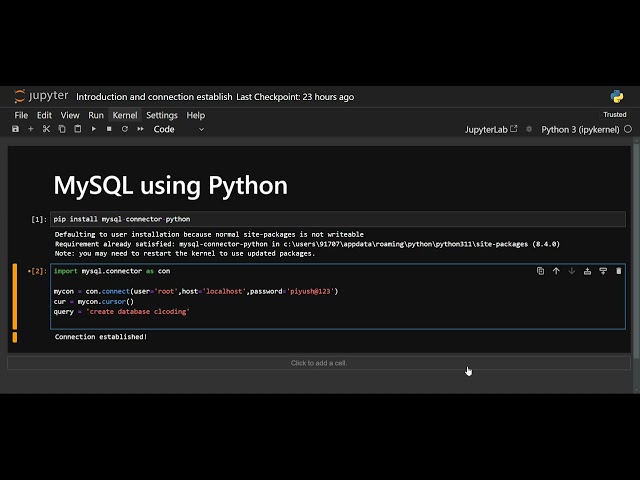Open the Help menu

pos(196,115)
